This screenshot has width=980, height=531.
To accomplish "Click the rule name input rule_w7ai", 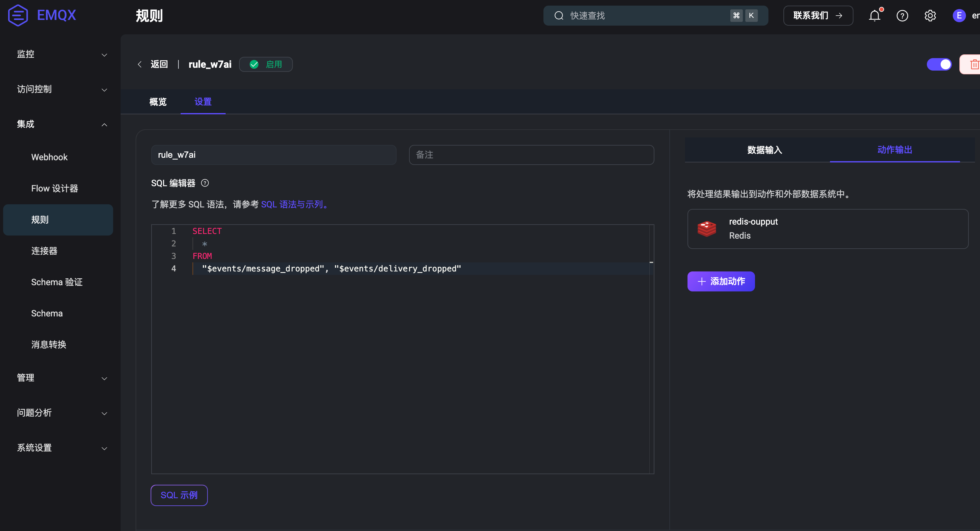I will point(273,155).
